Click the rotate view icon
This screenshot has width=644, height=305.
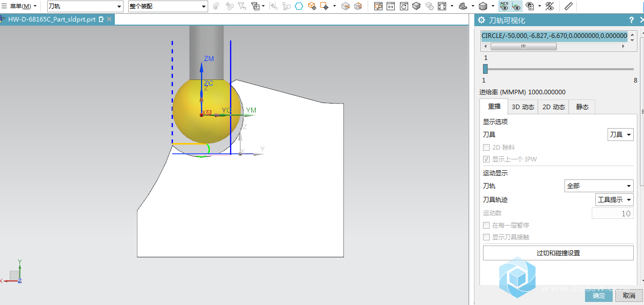click(x=404, y=6)
